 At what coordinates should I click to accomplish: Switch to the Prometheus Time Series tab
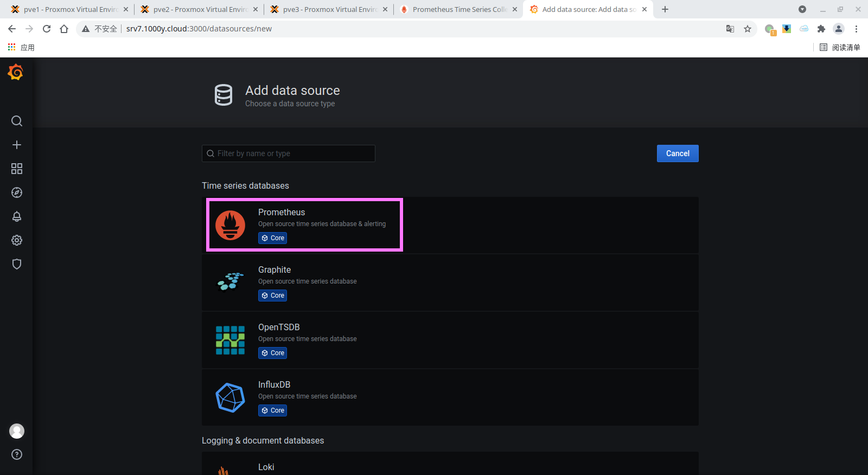[458, 9]
